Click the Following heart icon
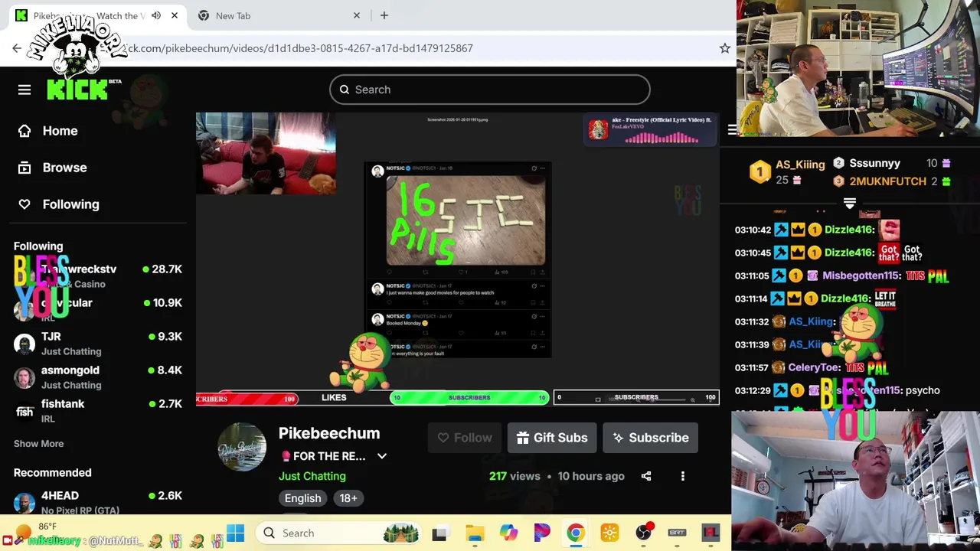Screen dimensions: 980x551 pyautogui.click(x=24, y=204)
